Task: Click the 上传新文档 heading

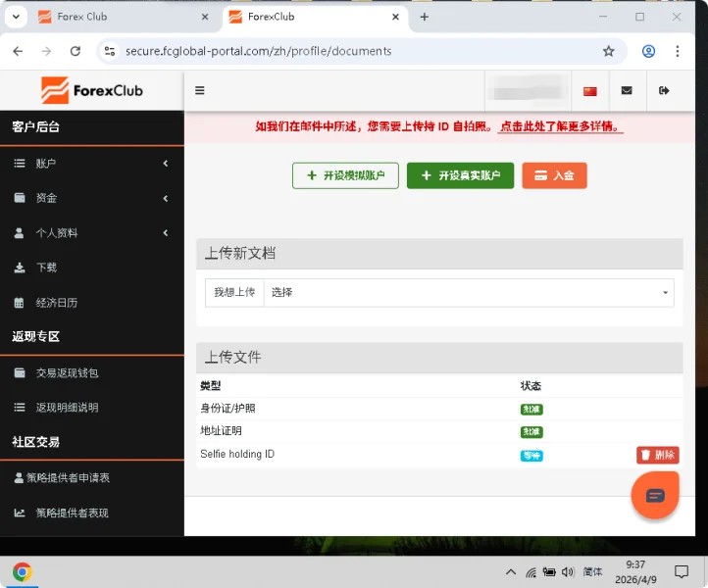Action: pos(240,253)
